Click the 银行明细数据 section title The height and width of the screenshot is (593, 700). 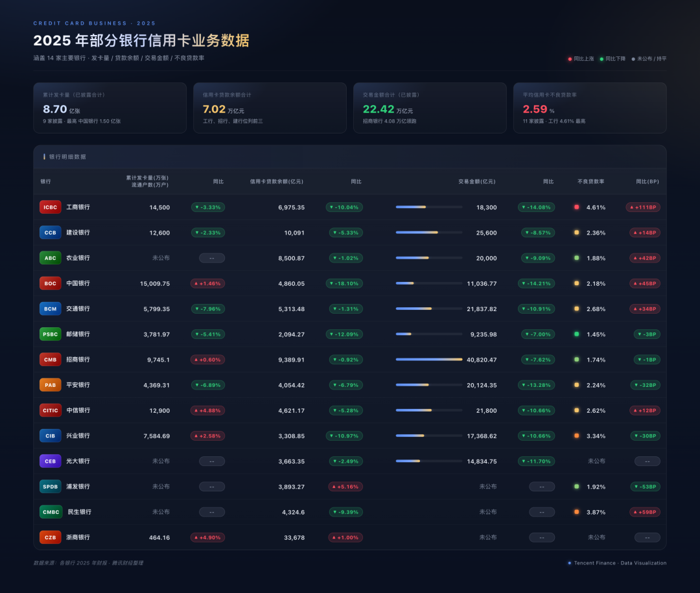pos(67,157)
